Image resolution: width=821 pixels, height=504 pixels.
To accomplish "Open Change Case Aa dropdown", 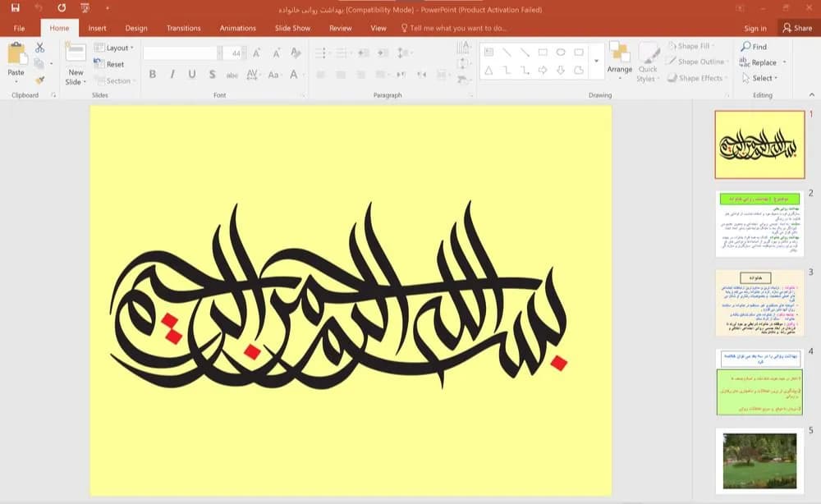I will (273, 75).
